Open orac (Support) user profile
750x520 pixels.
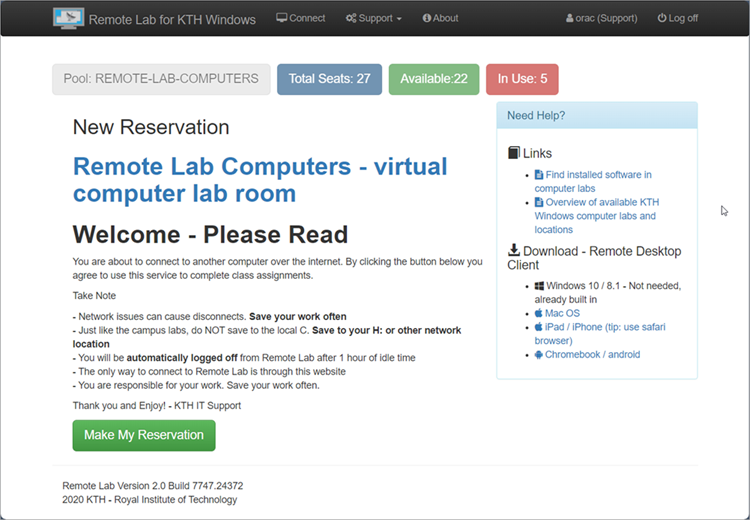tap(601, 18)
